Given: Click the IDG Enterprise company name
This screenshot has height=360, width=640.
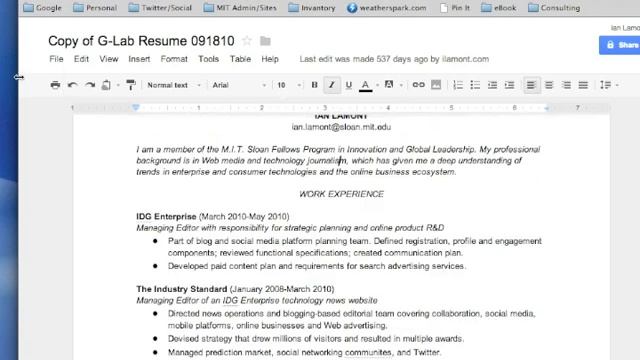Looking at the screenshot, I should tap(166, 216).
